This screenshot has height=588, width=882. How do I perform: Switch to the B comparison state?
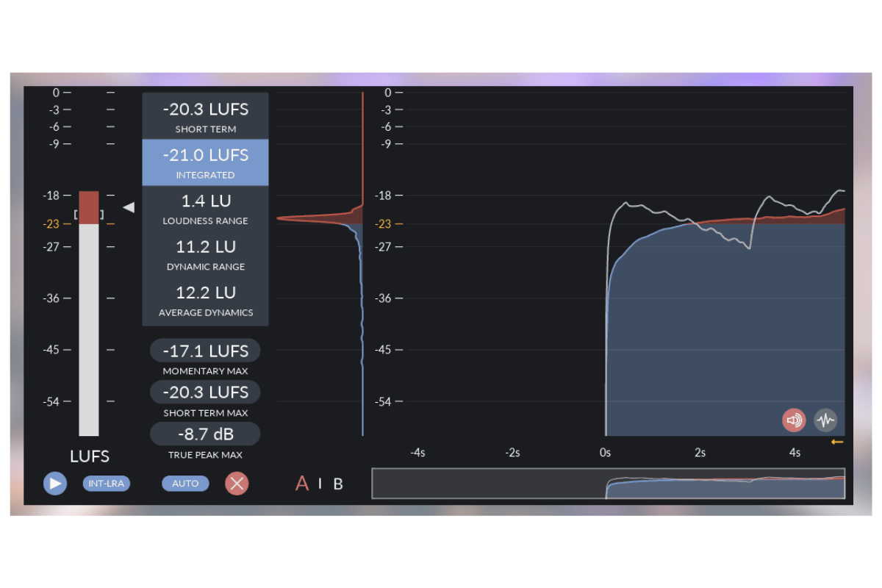(x=338, y=484)
